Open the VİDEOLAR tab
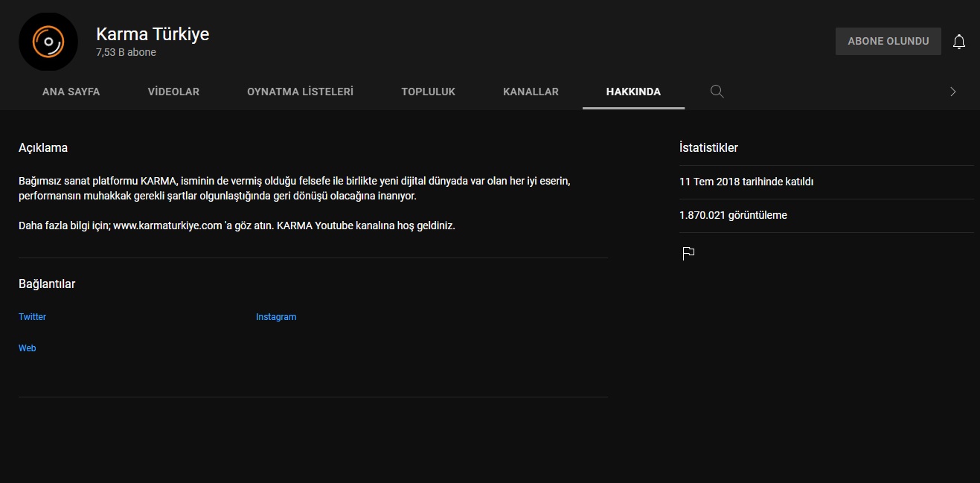980x483 pixels. [x=173, y=92]
